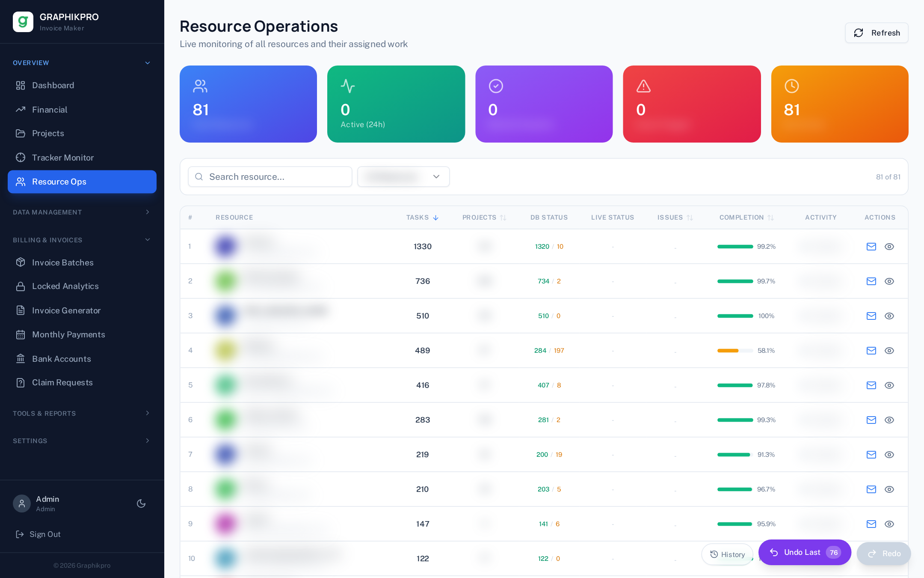Email the resource with 210 tasks
The image size is (924, 578).
click(871, 489)
